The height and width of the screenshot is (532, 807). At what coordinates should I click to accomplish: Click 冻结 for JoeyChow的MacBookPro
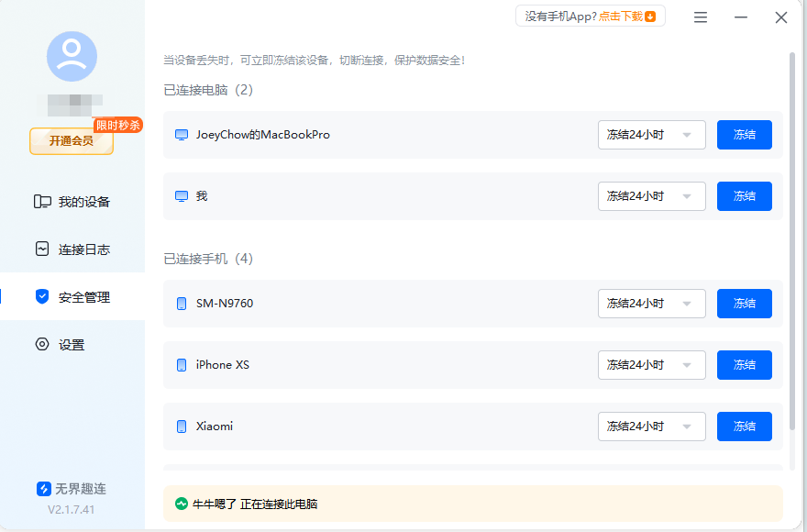[x=744, y=134]
